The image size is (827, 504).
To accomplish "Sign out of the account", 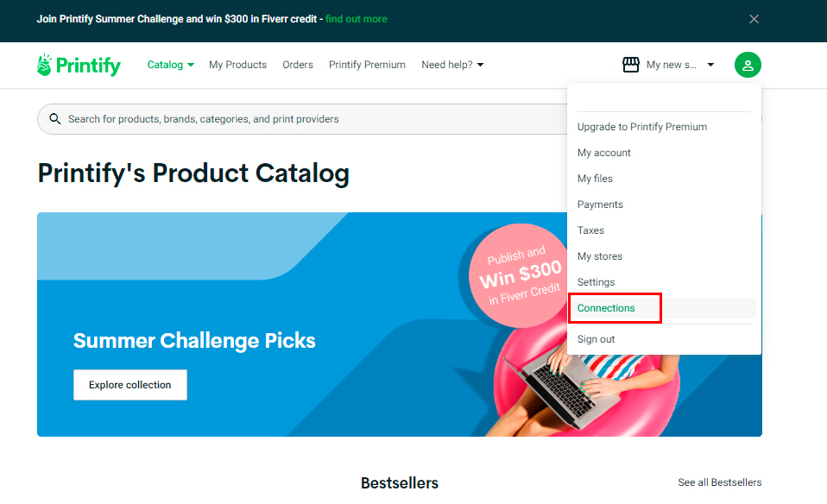I will coord(597,339).
